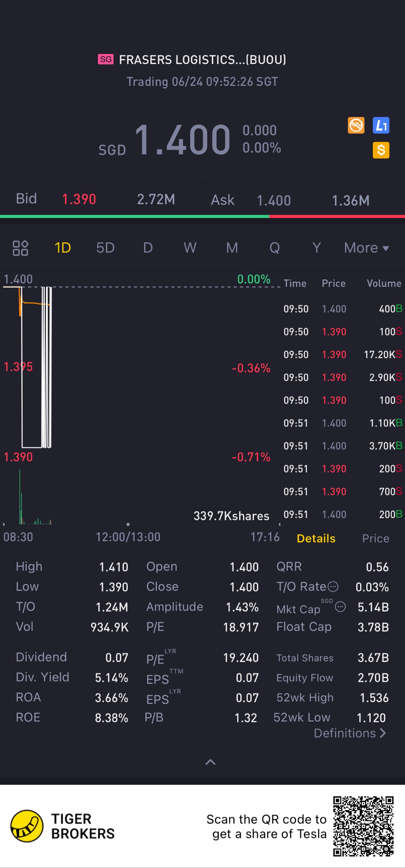Open the chart layout grid icon
405x868 pixels.
click(x=21, y=248)
